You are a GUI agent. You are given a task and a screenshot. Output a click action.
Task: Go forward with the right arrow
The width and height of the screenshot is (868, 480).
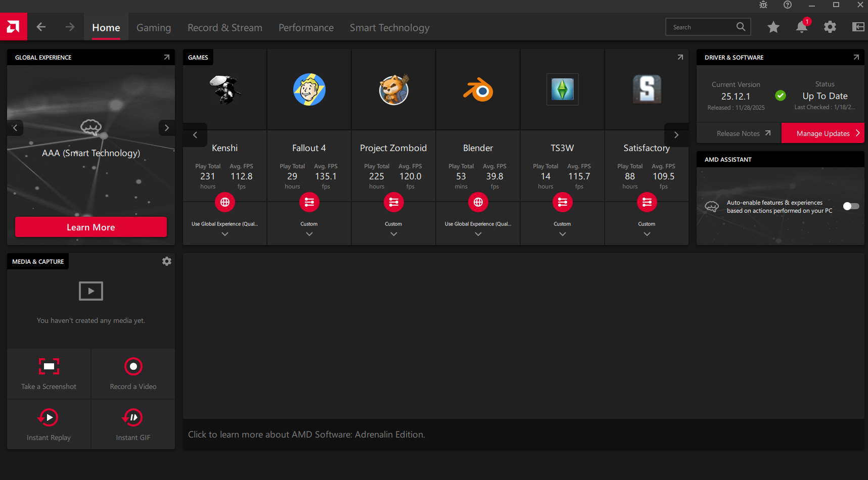pyautogui.click(x=70, y=27)
